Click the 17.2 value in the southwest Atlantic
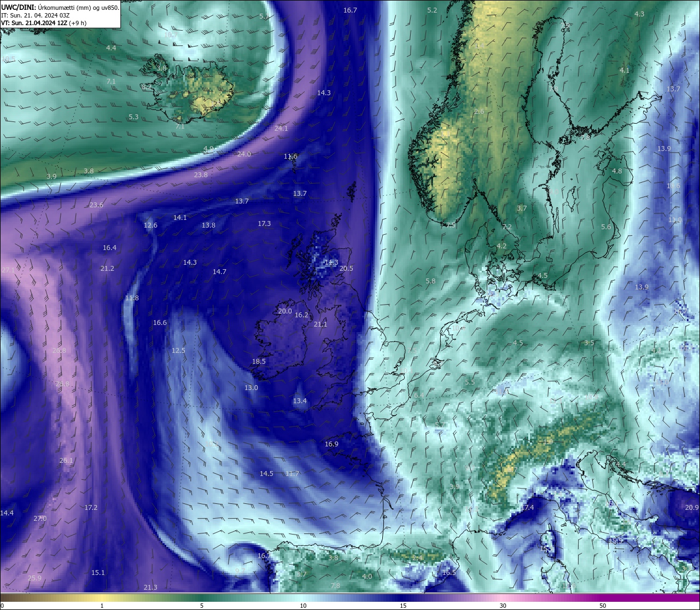Screen dimensions: 700x610 (91, 508)
